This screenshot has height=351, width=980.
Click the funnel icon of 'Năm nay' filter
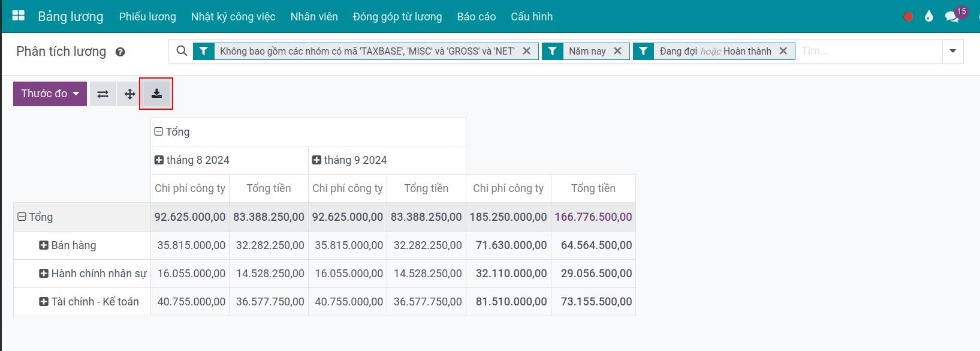click(553, 51)
